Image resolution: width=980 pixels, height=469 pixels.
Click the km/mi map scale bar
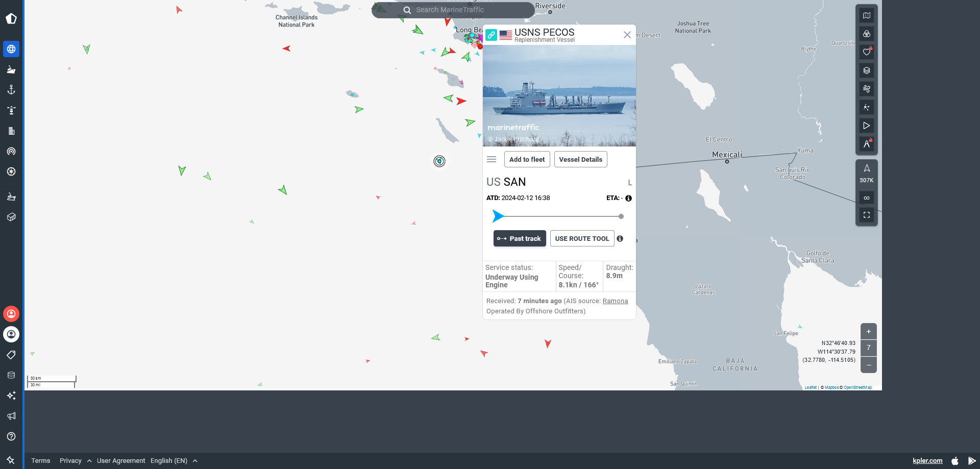[52, 382]
